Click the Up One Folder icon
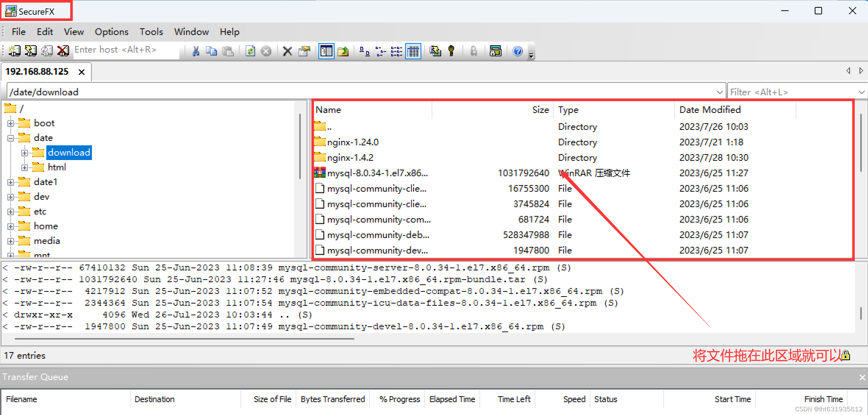Screen dimensions: 868x415 [x=343, y=51]
